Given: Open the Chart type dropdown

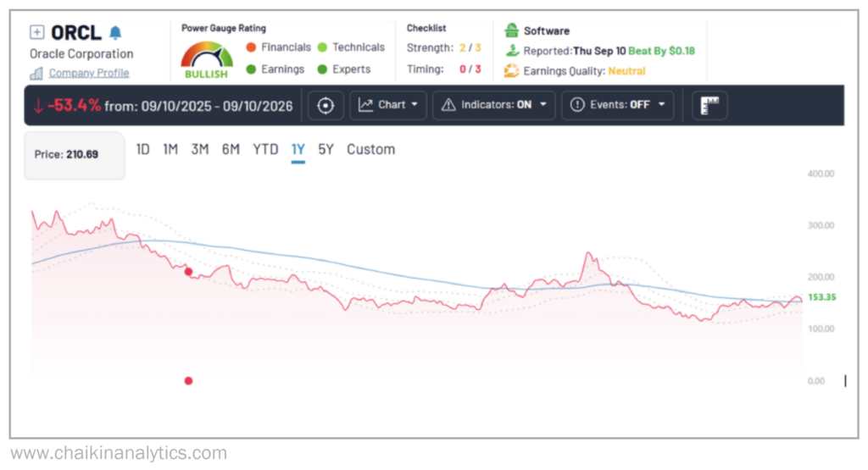Looking at the screenshot, I should click(x=388, y=105).
